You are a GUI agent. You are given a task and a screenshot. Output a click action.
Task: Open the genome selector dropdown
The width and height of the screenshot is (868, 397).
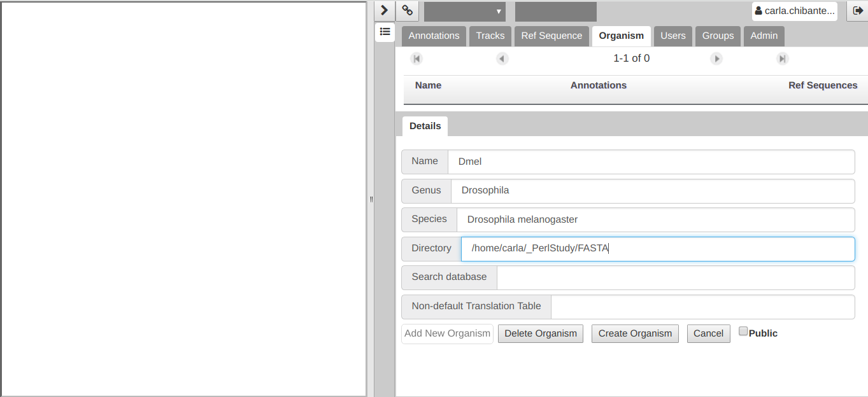tap(464, 11)
